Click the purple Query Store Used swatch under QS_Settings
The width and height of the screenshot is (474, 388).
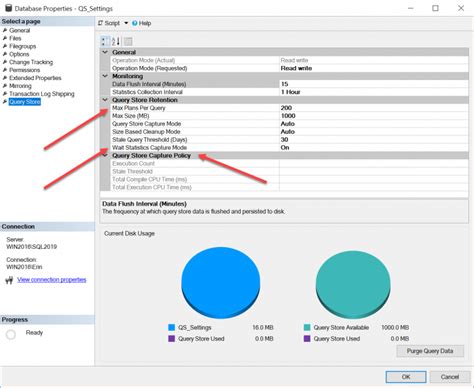[x=172, y=339]
